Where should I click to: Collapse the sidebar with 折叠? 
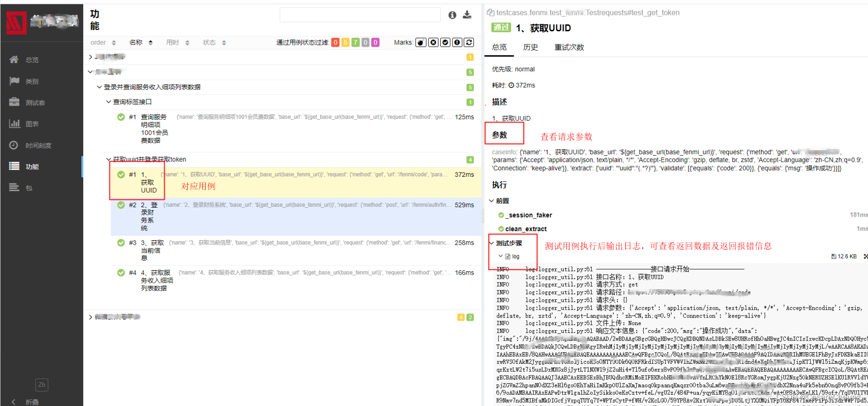26,402
